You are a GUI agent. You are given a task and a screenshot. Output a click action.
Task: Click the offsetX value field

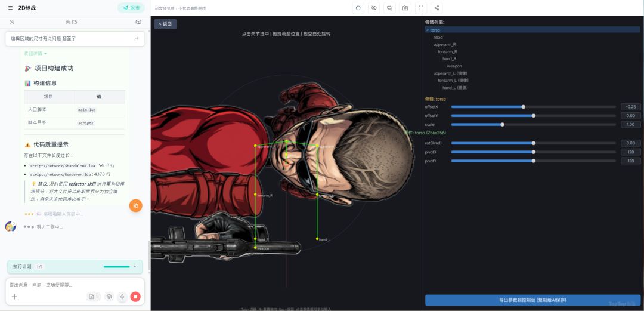[x=630, y=107]
